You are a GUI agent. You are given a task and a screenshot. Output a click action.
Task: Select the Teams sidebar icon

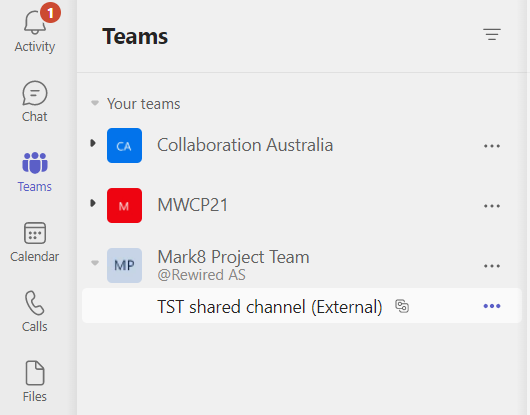(x=35, y=163)
